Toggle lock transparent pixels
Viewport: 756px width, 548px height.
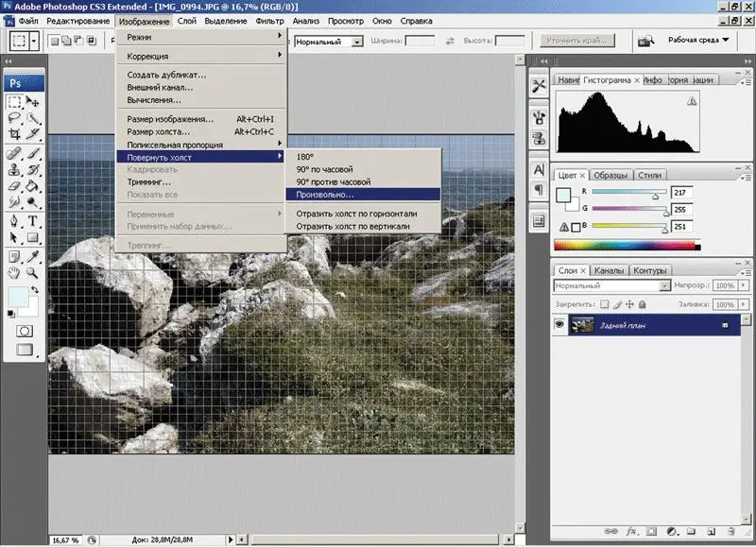click(604, 304)
